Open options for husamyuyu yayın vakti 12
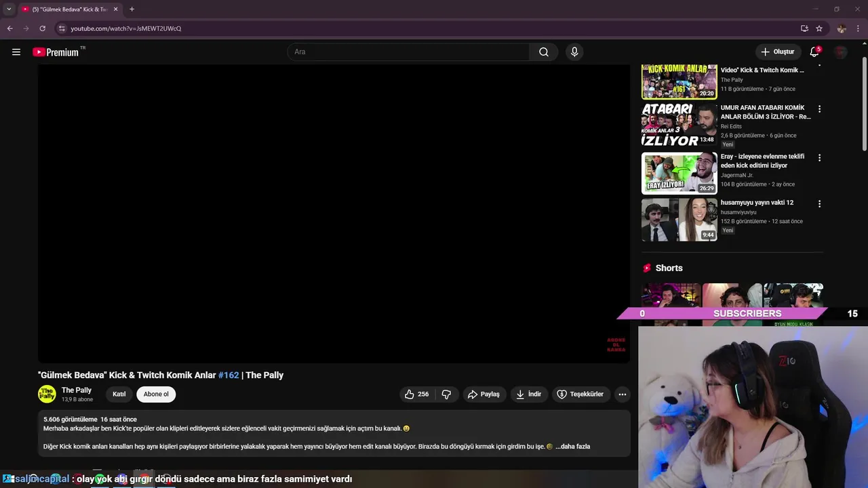The height and width of the screenshot is (488, 868). coord(819,204)
